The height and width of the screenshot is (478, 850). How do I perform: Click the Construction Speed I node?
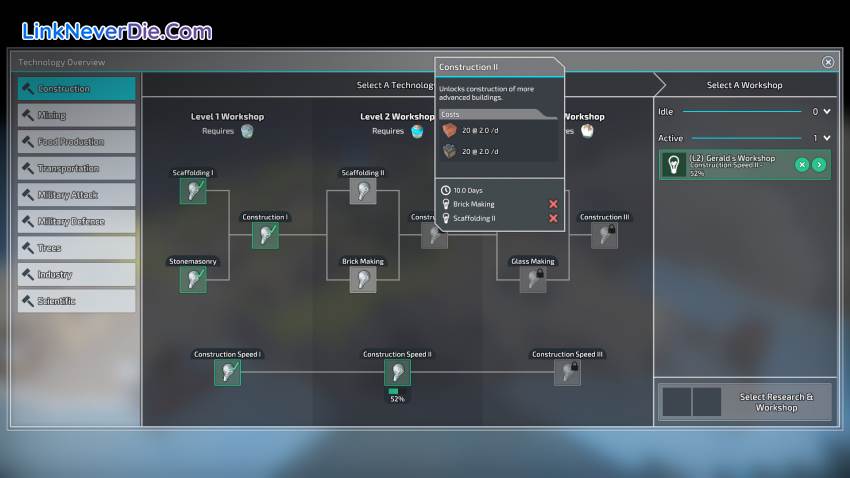pos(228,372)
